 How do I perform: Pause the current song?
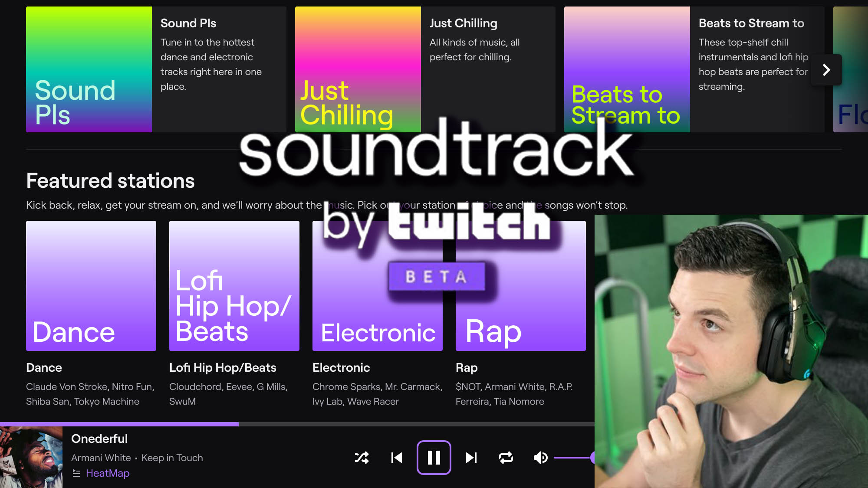[x=434, y=458]
